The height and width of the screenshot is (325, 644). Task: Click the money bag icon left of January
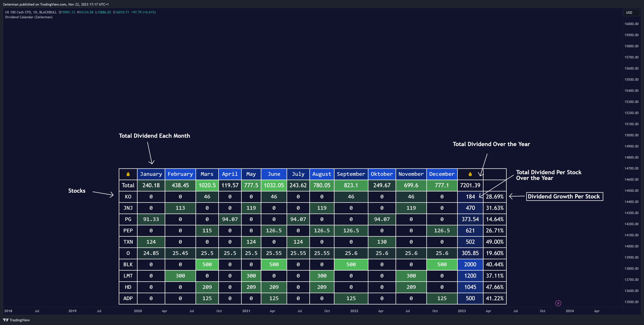pyautogui.click(x=128, y=174)
